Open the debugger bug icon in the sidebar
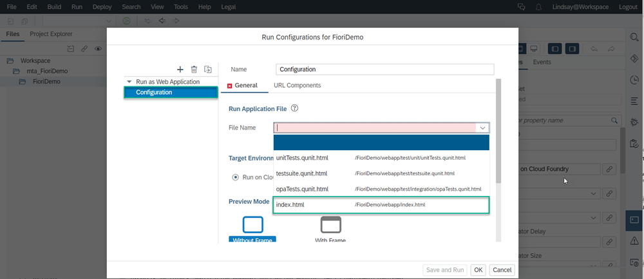This screenshot has width=644, height=279. point(634,122)
